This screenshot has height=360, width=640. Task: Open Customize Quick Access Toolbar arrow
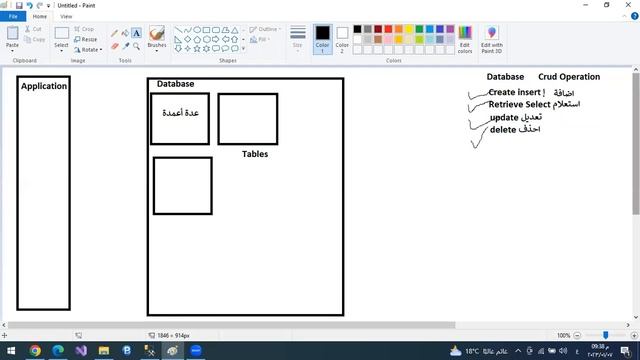click(48, 6)
